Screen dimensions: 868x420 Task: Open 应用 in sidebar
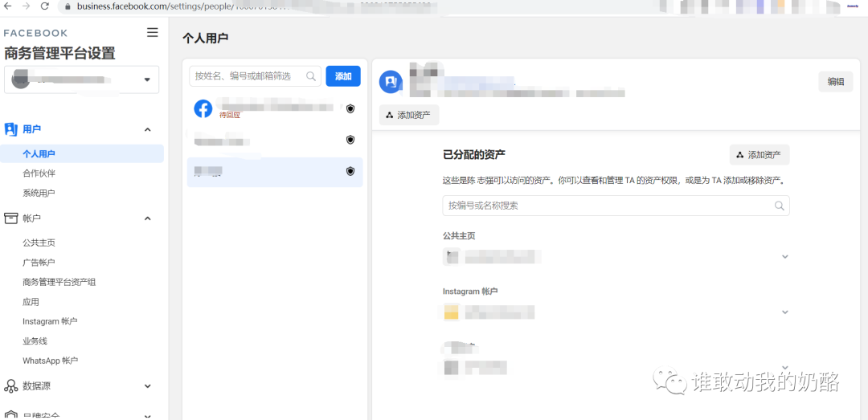(x=31, y=302)
